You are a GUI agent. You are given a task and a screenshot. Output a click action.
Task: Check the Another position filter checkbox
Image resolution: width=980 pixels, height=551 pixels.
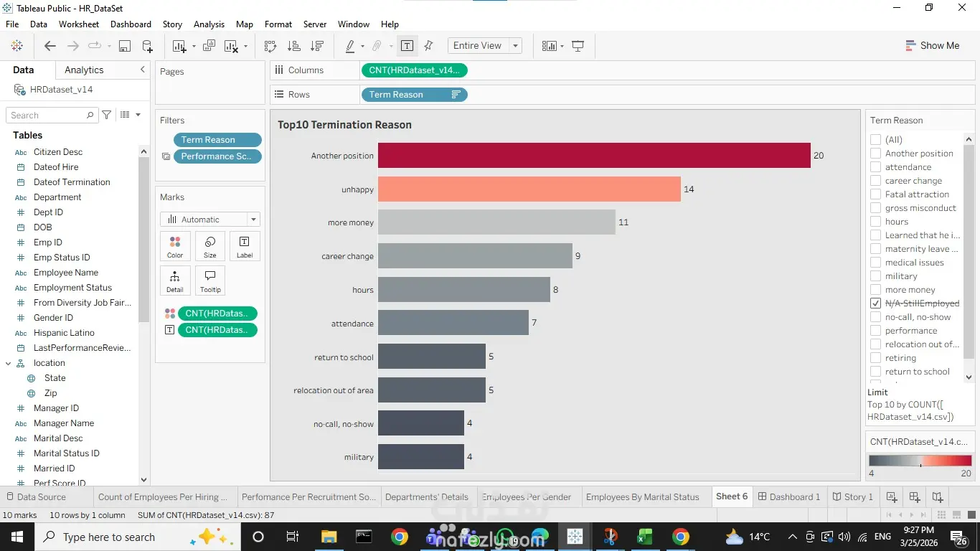tap(875, 154)
